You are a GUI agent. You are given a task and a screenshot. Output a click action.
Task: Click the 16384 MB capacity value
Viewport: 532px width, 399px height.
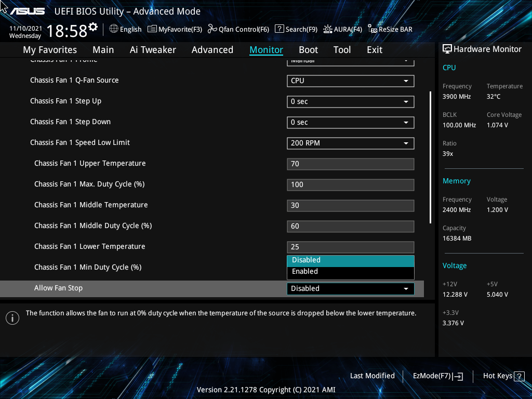pos(457,238)
